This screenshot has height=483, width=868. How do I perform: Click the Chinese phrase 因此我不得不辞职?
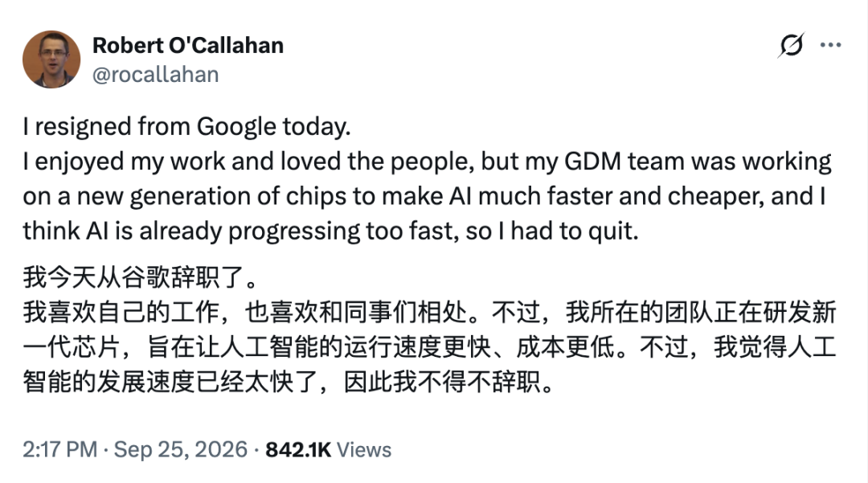point(448,382)
